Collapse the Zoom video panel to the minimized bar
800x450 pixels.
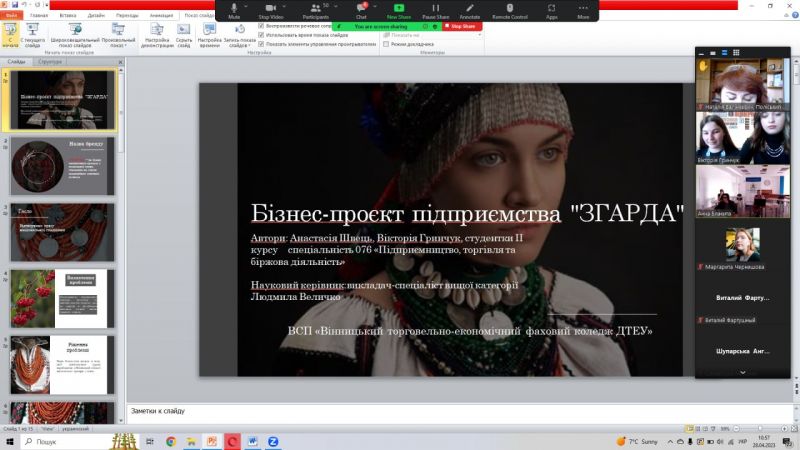point(701,53)
